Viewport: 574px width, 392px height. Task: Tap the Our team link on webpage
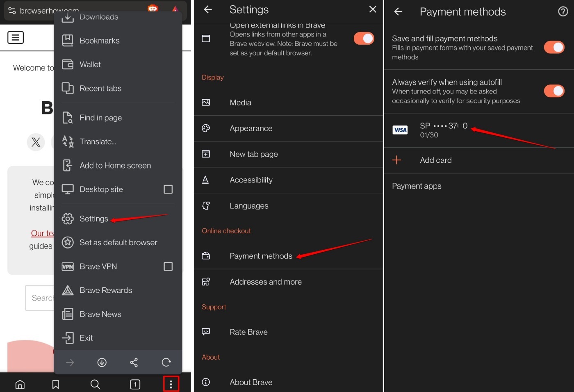(42, 233)
